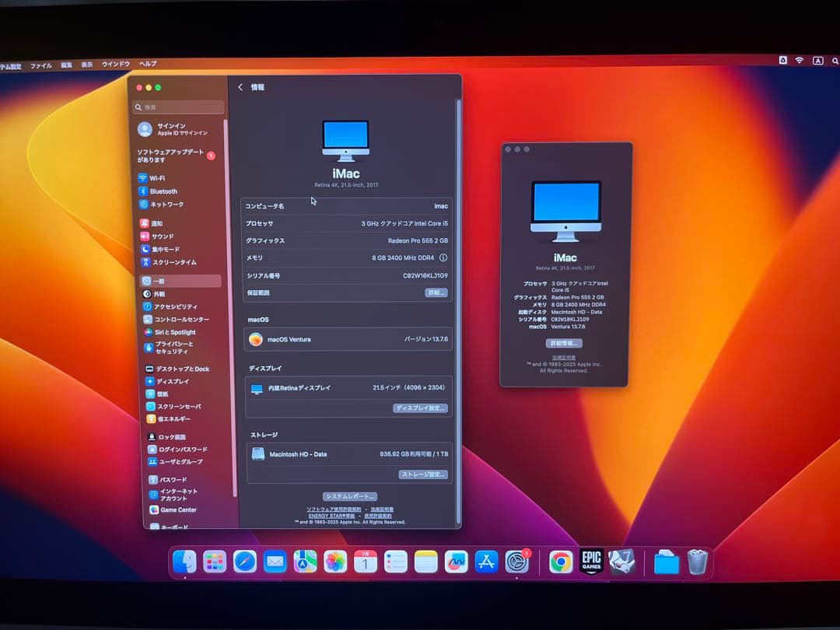Click the info icon next to メモリ

442,257
